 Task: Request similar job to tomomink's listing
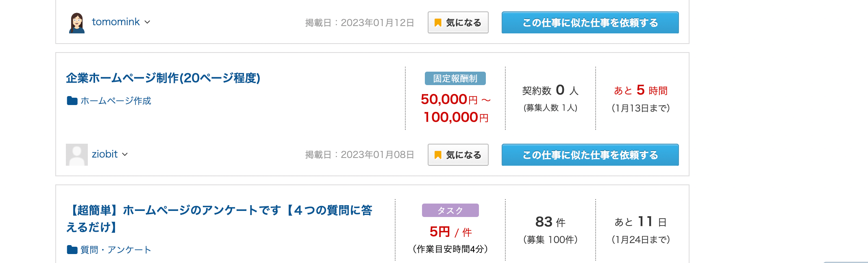pos(590,23)
